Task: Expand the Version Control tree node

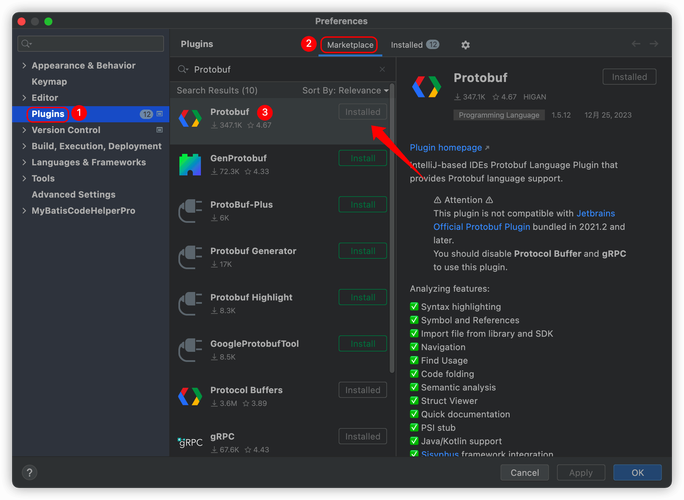Action: pos(24,130)
